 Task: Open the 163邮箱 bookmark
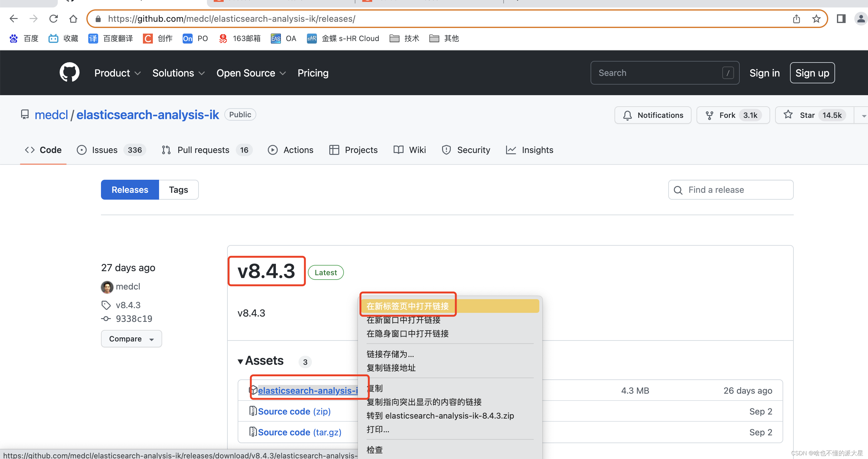[x=240, y=39]
